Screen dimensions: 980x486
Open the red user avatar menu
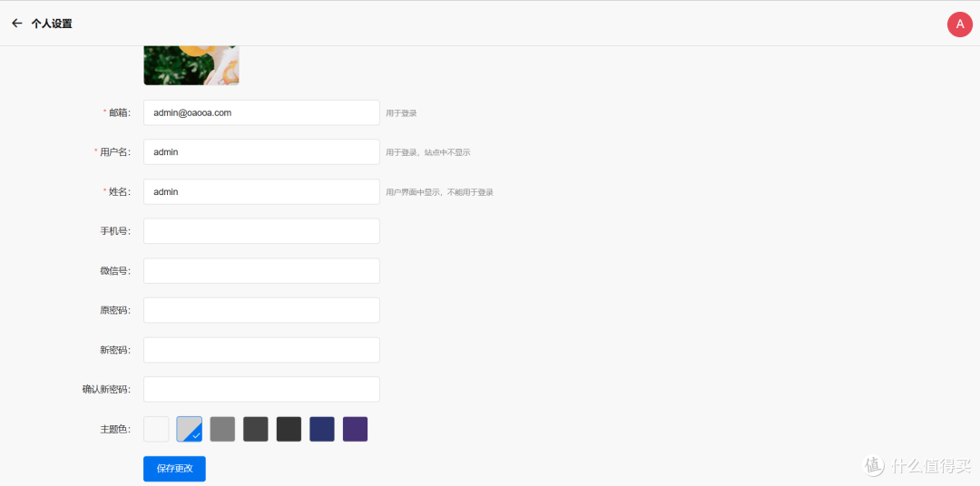[959, 24]
